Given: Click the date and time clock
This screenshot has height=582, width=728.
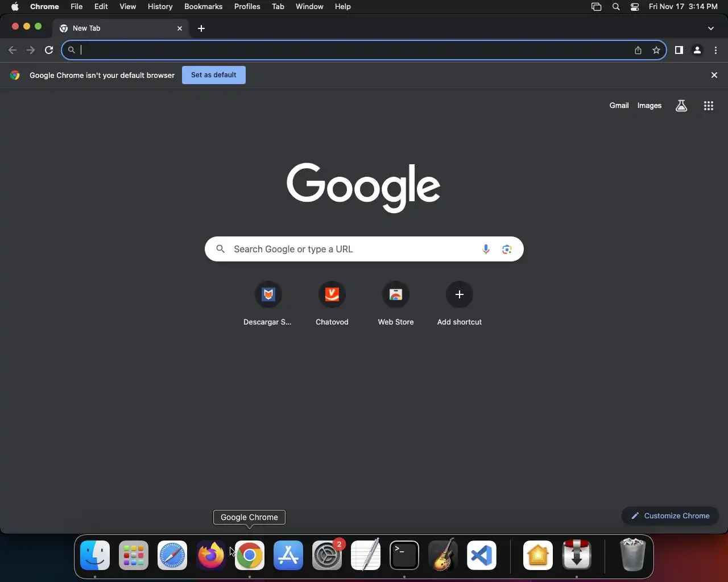Looking at the screenshot, I should (683, 7).
